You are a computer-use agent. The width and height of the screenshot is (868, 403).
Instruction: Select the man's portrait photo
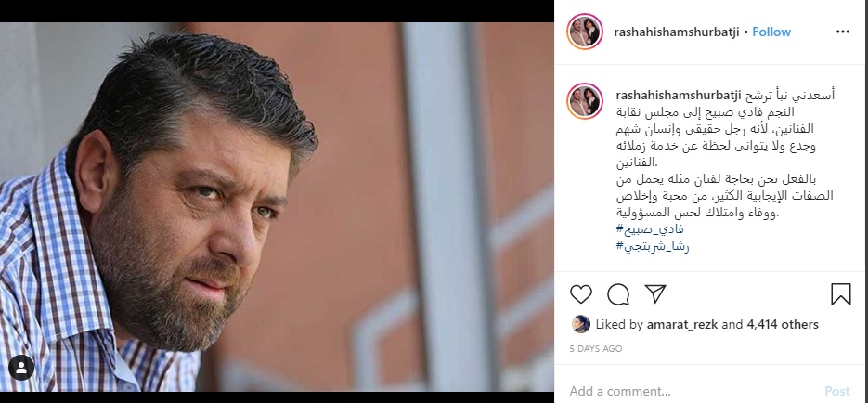[277, 206]
